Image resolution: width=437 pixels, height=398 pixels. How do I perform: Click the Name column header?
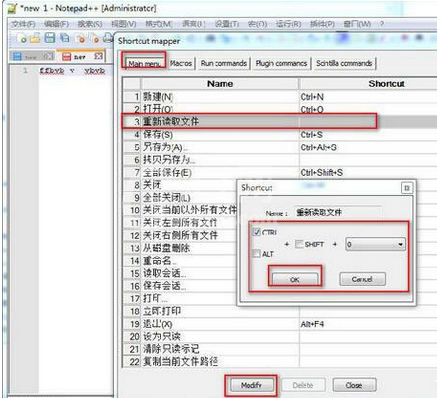(220, 84)
